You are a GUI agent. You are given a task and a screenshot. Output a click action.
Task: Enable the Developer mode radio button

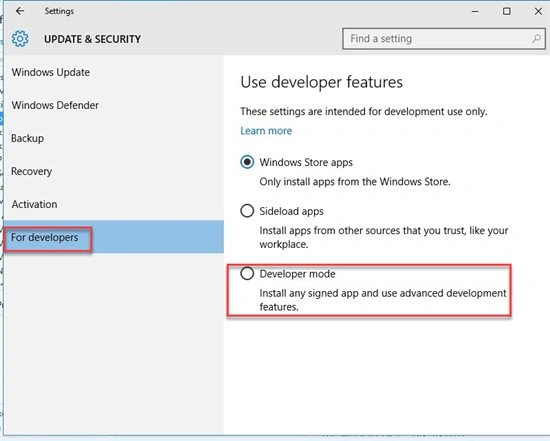247,274
